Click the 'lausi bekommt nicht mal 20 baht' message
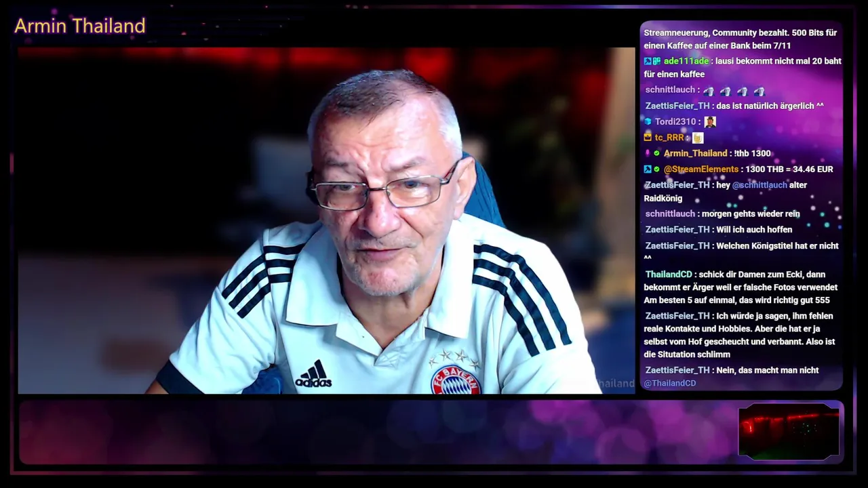The width and height of the screenshot is (868, 488). (743, 68)
